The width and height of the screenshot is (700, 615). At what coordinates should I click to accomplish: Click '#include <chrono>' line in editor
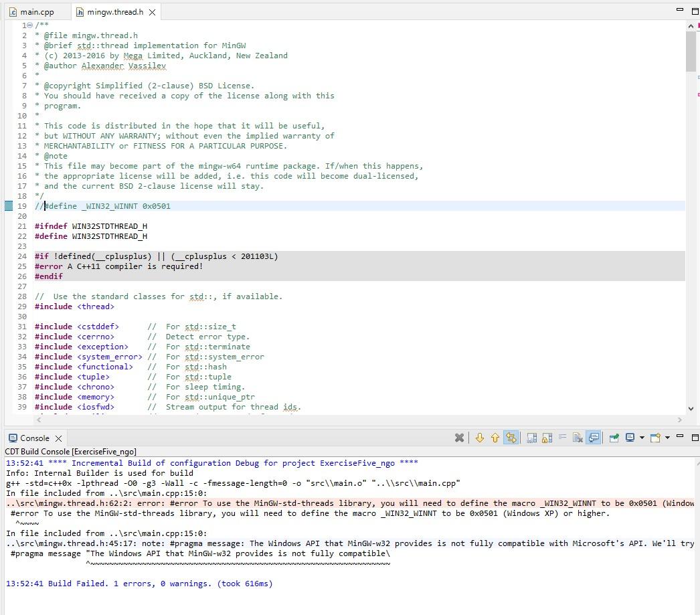(74, 387)
